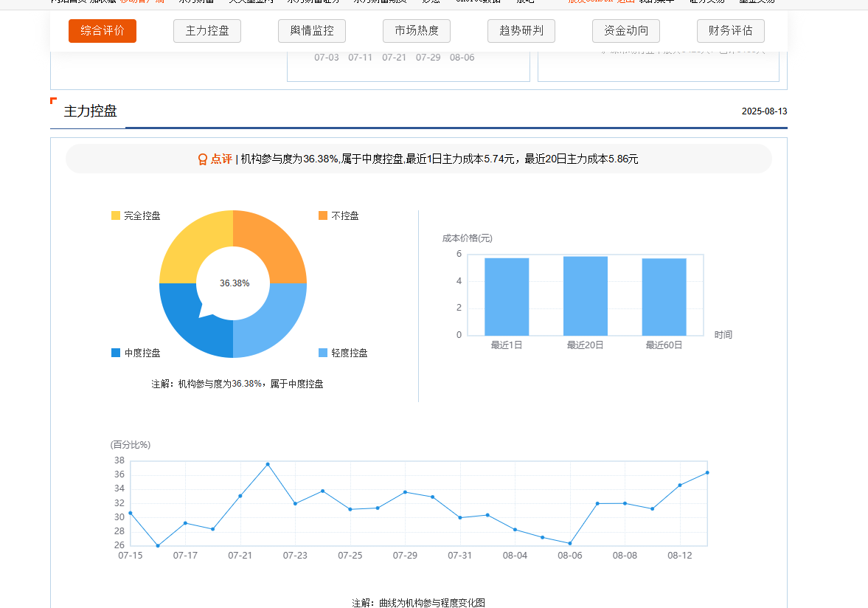Viewport: 868px width, 608px height.
Task: Click the line chart point at 08-06
Action: [570, 543]
